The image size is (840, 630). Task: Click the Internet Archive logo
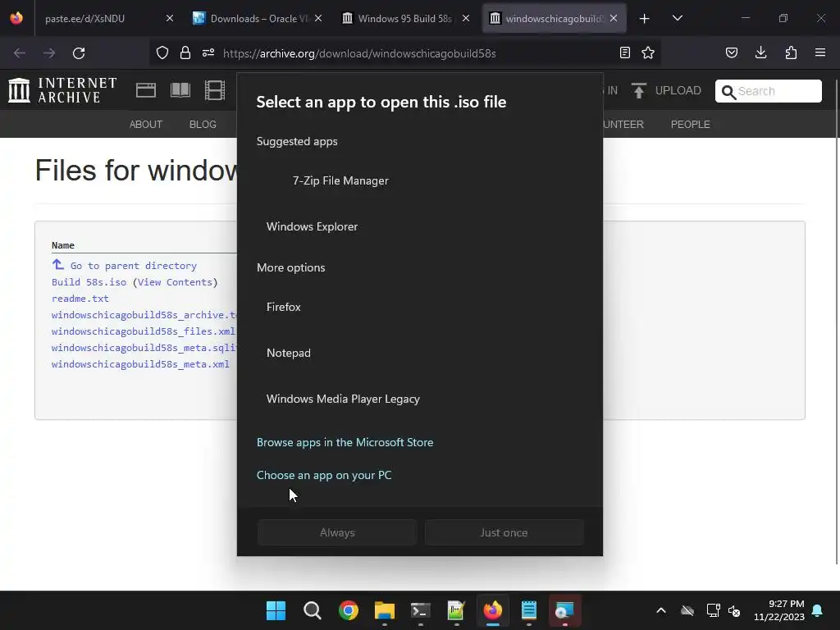(x=62, y=90)
